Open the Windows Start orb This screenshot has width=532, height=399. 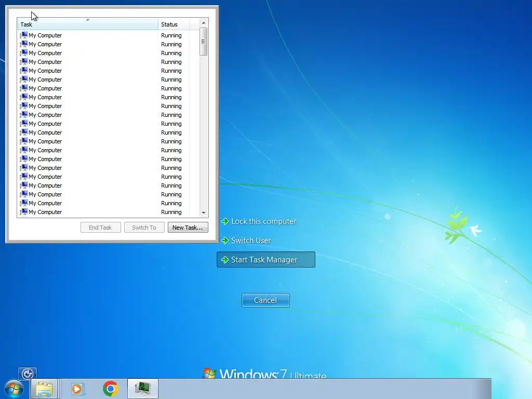(14, 389)
